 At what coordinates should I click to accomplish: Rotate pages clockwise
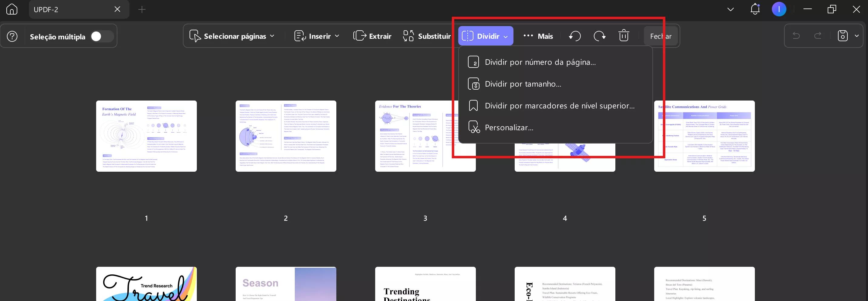coord(600,36)
